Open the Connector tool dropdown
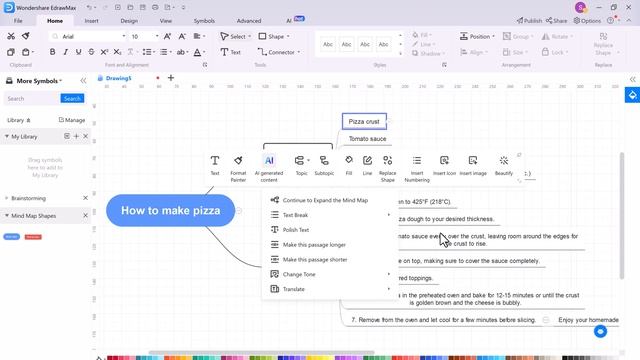Viewport: 640px width, 360px height. (299, 52)
